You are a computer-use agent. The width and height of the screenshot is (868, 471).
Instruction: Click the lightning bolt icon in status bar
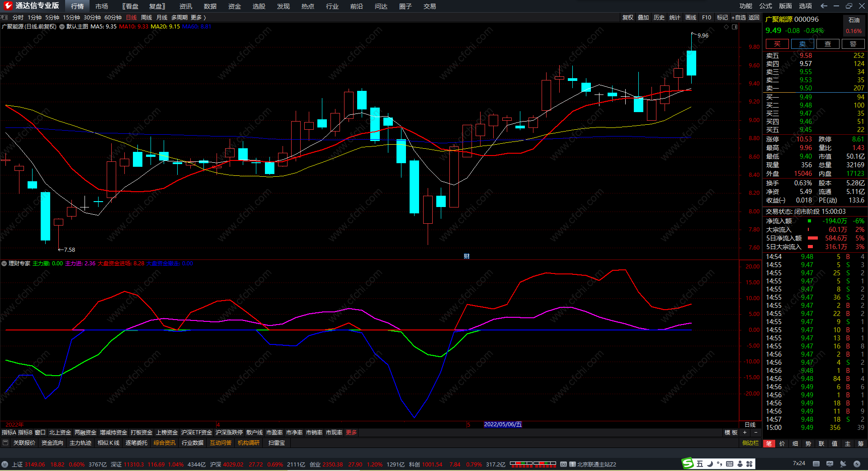[857, 464]
